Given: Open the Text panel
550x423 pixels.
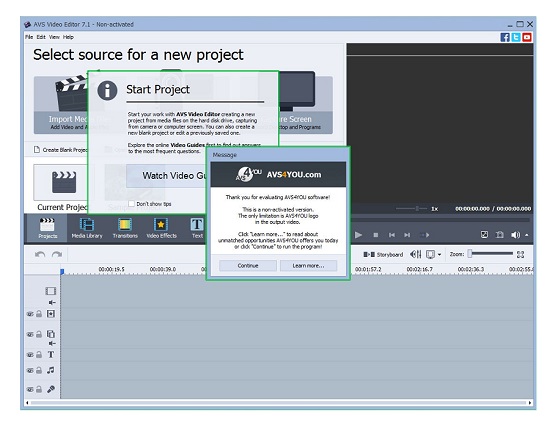Looking at the screenshot, I should pos(197,228).
